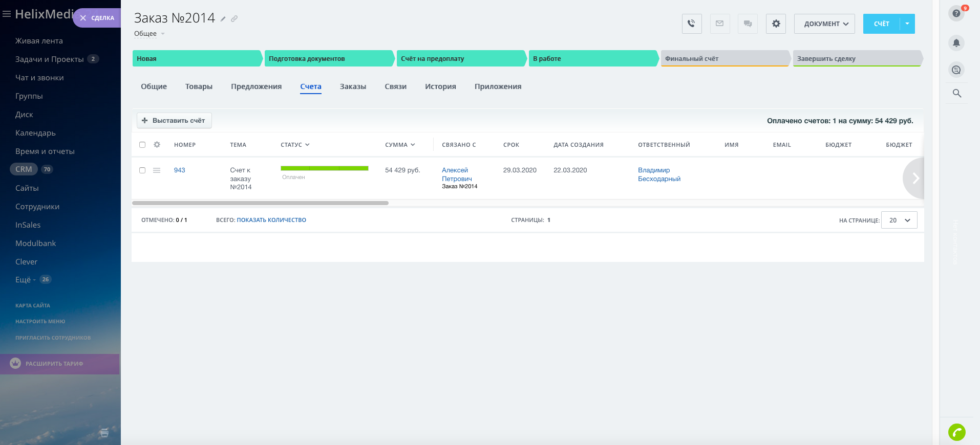Click the search magnifier icon
The height and width of the screenshot is (445, 980).
[956, 93]
